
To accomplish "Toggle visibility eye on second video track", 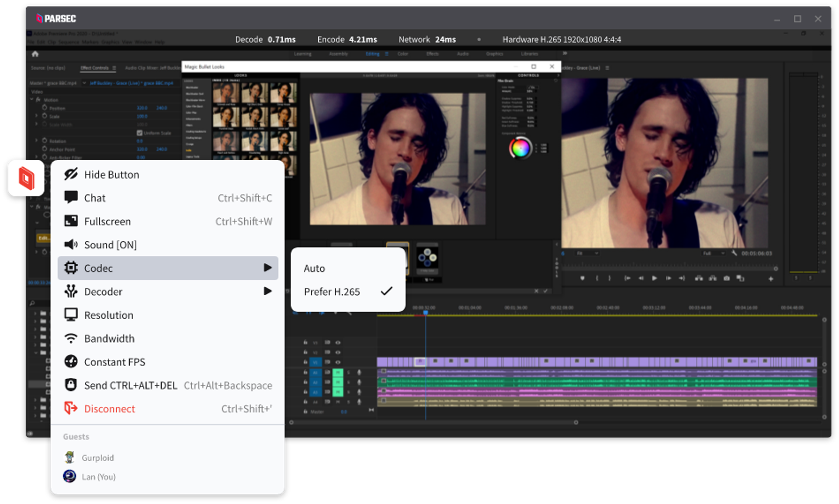I will [338, 352].
